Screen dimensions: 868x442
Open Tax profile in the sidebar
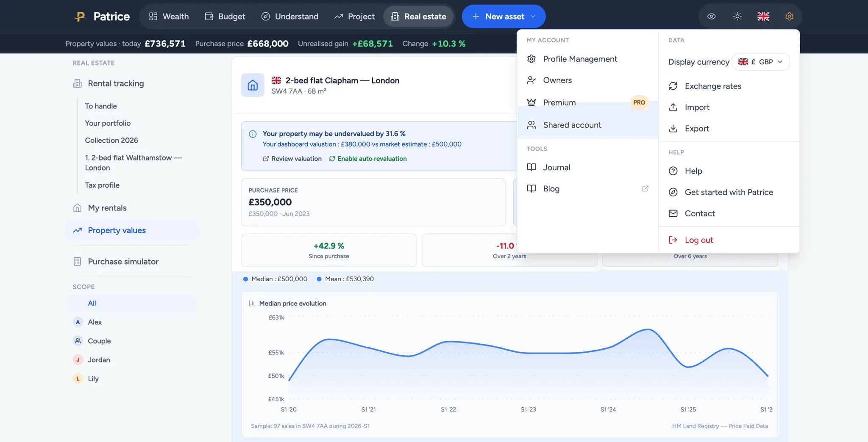tap(102, 185)
